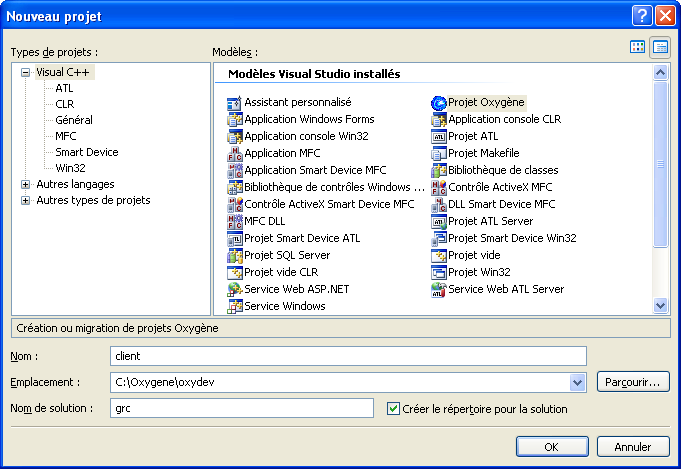Image resolution: width=681 pixels, height=469 pixels.
Task: Open the title bar help button
Action: click(641, 16)
